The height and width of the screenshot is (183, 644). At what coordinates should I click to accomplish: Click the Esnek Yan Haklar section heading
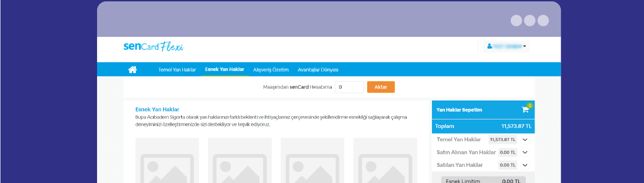coord(157,110)
